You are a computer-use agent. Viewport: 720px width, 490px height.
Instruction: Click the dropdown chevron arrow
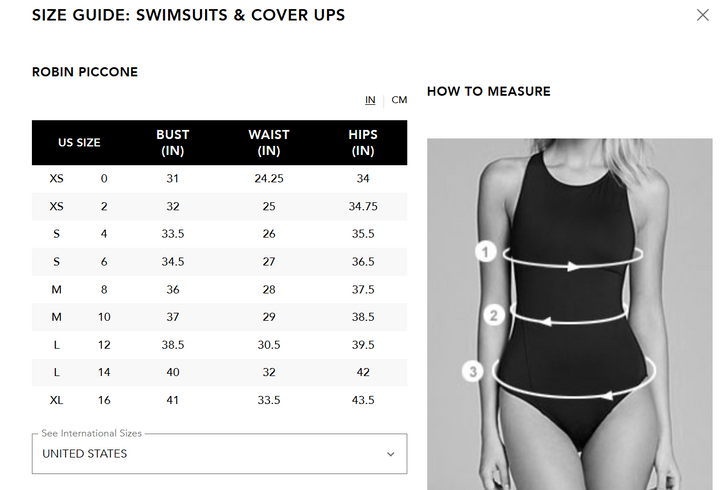(x=391, y=454)
